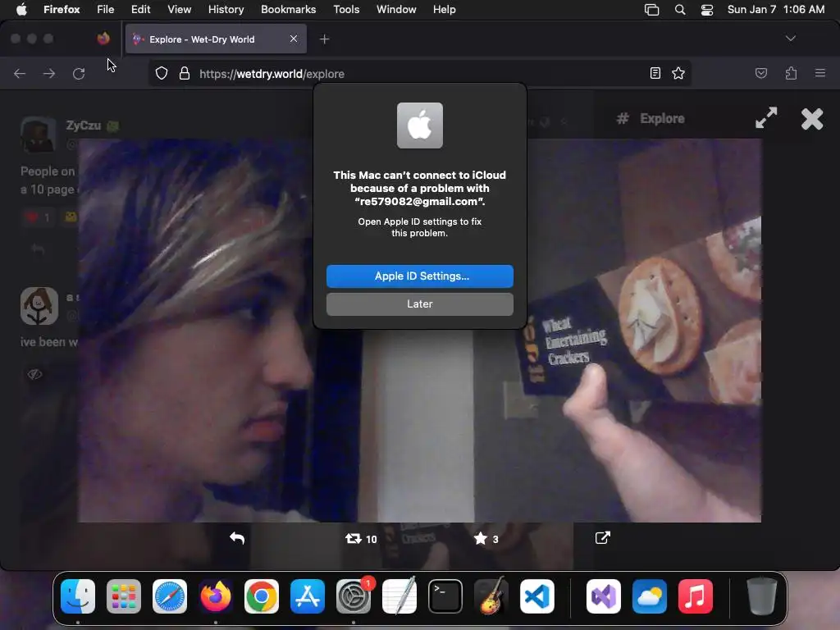Open the Apple menu
Image resolution: width=840 pixels, height=630 pixels.
(21, 9)
